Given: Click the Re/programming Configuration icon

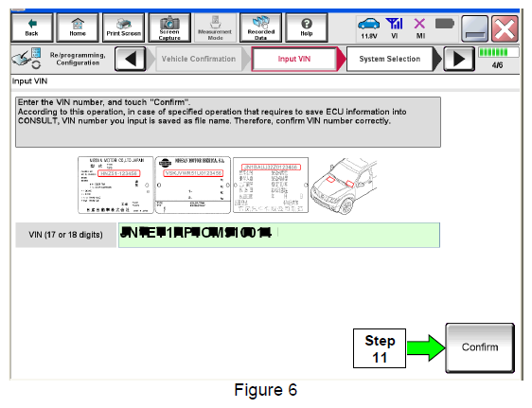Looking at the screenshot, I should pos(27,59).
